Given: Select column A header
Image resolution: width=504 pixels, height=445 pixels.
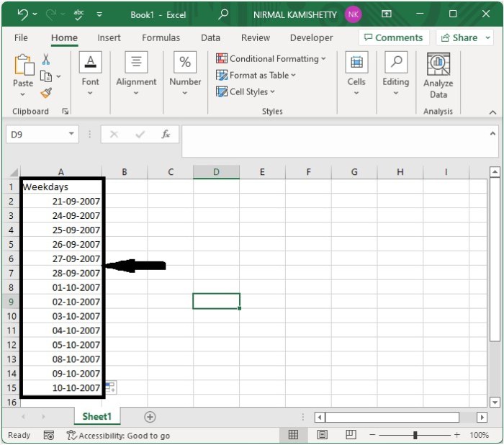Looking at the screenshot, I should click(61, 172).
